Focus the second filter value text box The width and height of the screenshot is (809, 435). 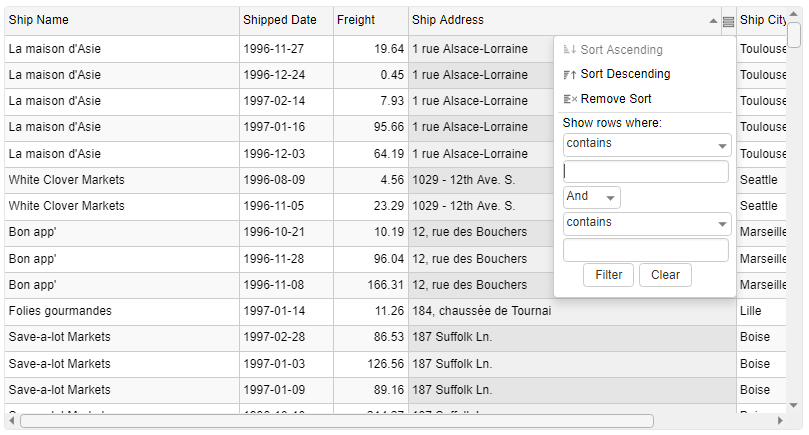click(x=646, y=250)
